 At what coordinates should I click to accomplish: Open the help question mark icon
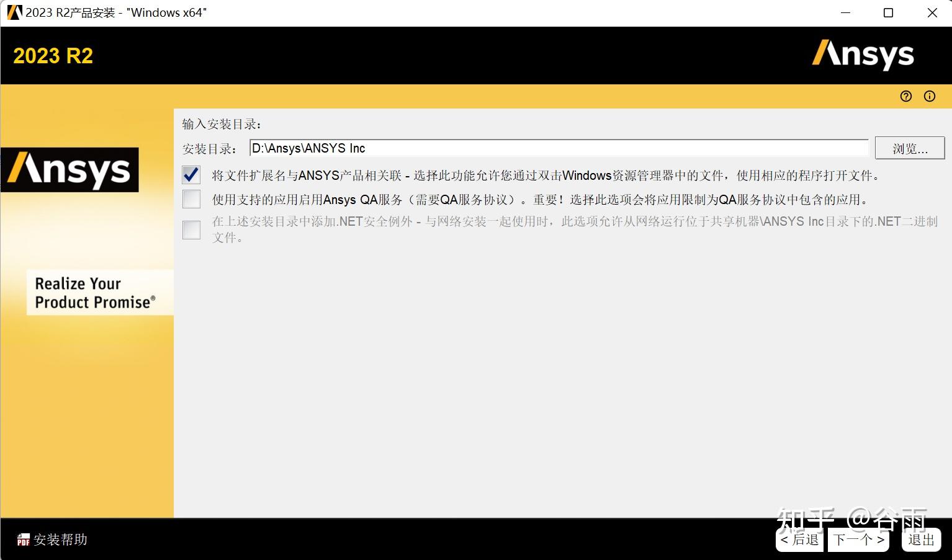pos(905,96)
